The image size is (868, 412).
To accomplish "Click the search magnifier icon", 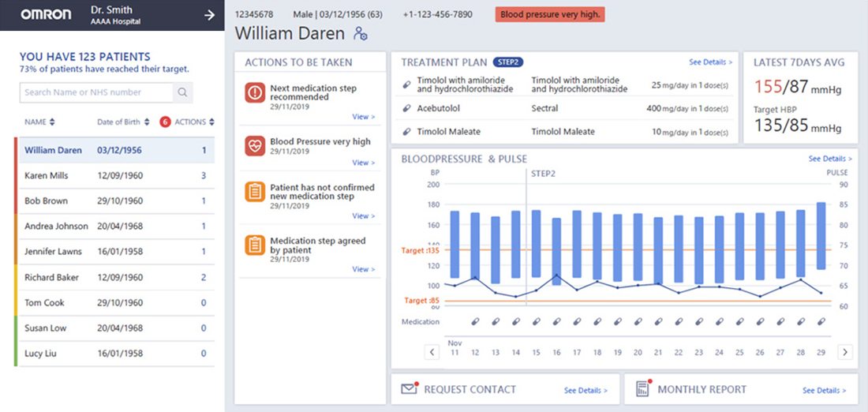I will pyautogui.click(x=182, y=92).
